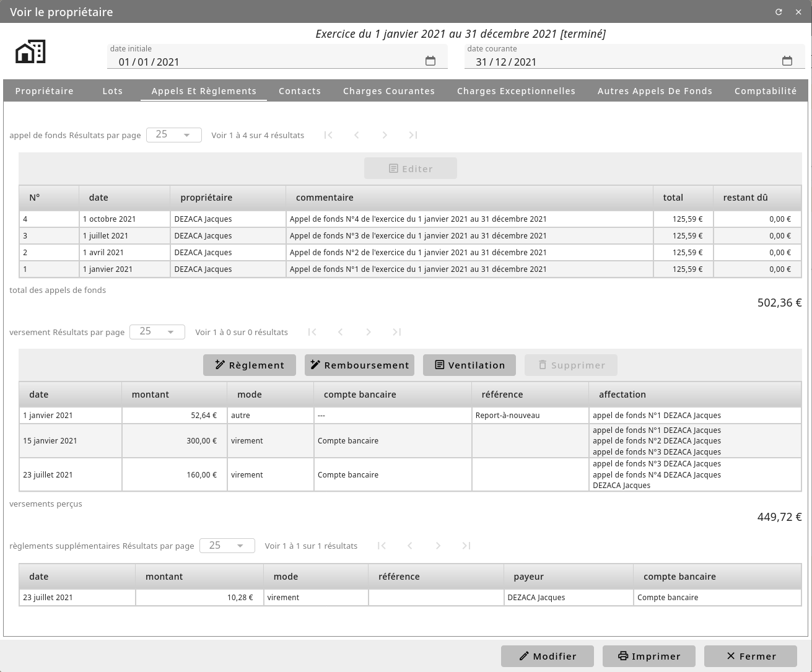Go to last page of règlements supplémentaires
Image resolution: width=812 pixels, height=672 pixels.
point(466,546)
